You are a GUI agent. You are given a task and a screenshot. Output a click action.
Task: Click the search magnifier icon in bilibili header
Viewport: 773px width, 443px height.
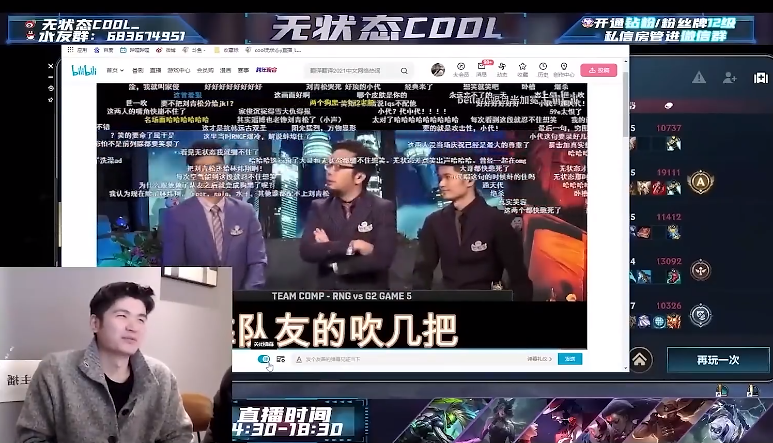pos(404,71)
